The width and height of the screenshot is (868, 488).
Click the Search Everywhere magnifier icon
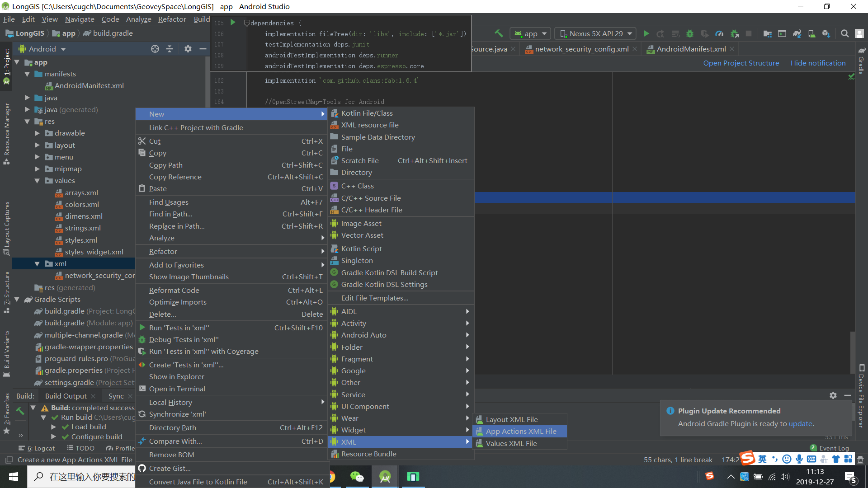click(x=844, y=33)
